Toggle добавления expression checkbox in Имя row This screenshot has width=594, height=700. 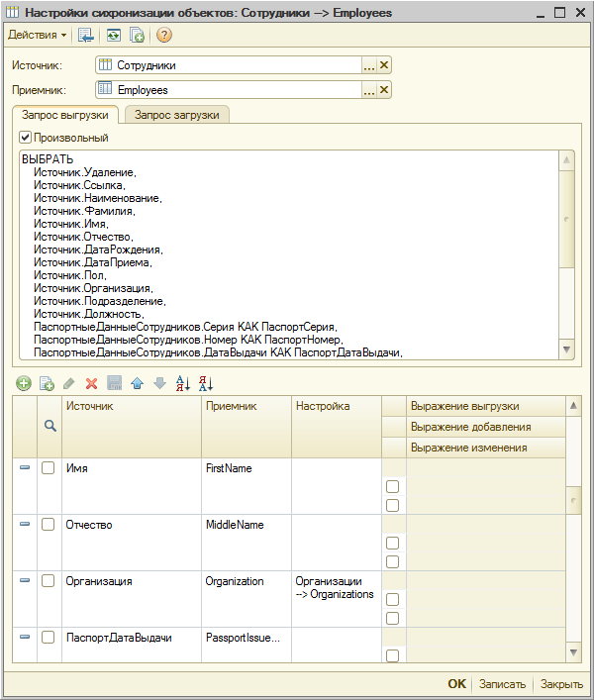click(392, 486)
